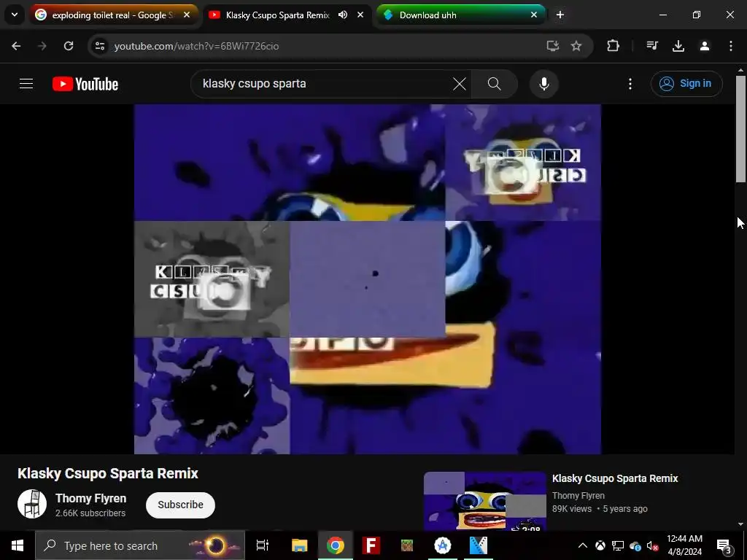Image resolution: width=747 pixels, height=560 pixels.
Task: Go forward with the browser arrow
Action: (42, 46)
